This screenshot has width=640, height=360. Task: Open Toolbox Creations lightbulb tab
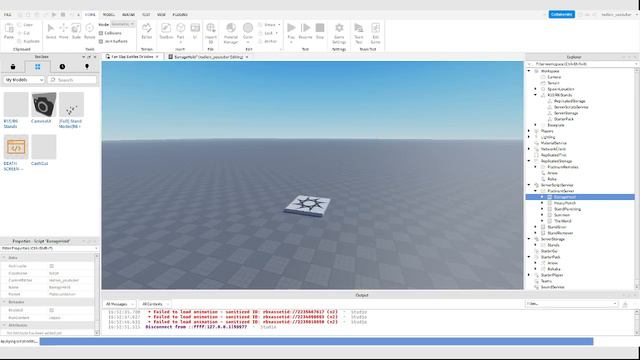tap(87, 67)
